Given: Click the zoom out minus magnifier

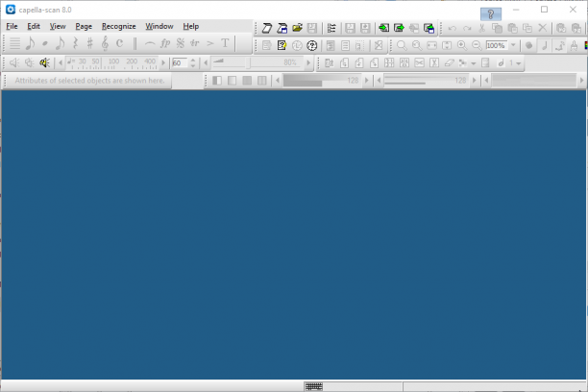Looking at the screenshot, I should tap(477, 45).
